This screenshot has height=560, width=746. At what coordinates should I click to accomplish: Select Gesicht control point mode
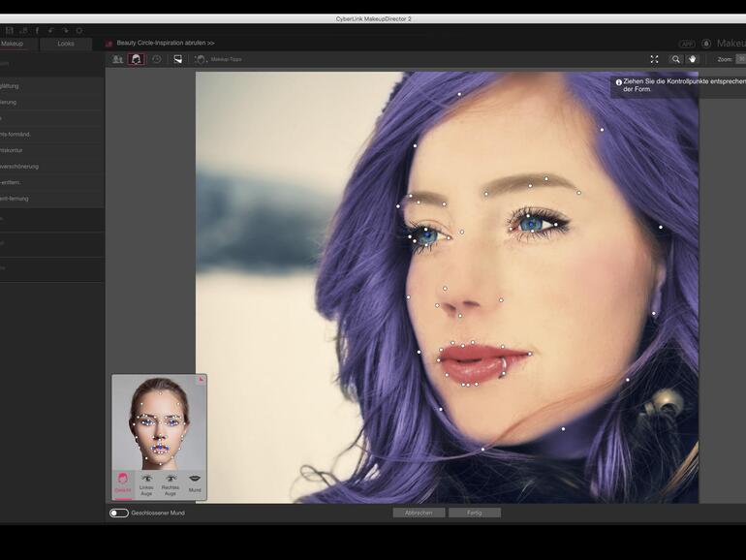pyautogui.click(x=123, y=482)
